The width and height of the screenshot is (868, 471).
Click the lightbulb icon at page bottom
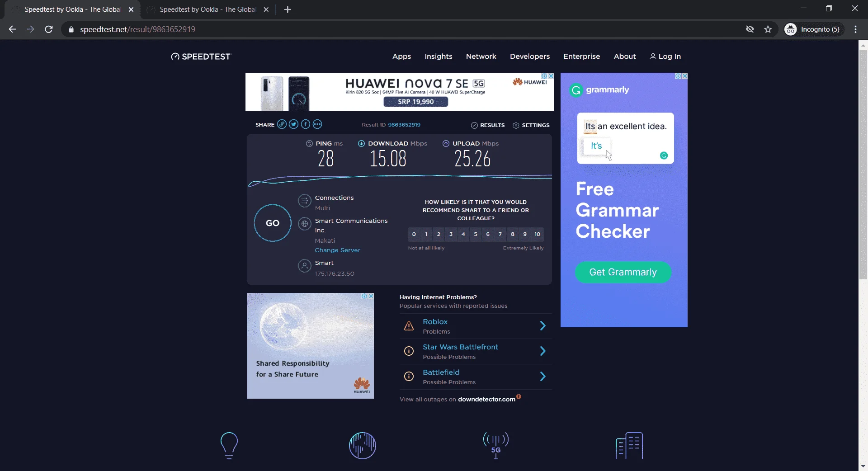[x=229, y=446]
